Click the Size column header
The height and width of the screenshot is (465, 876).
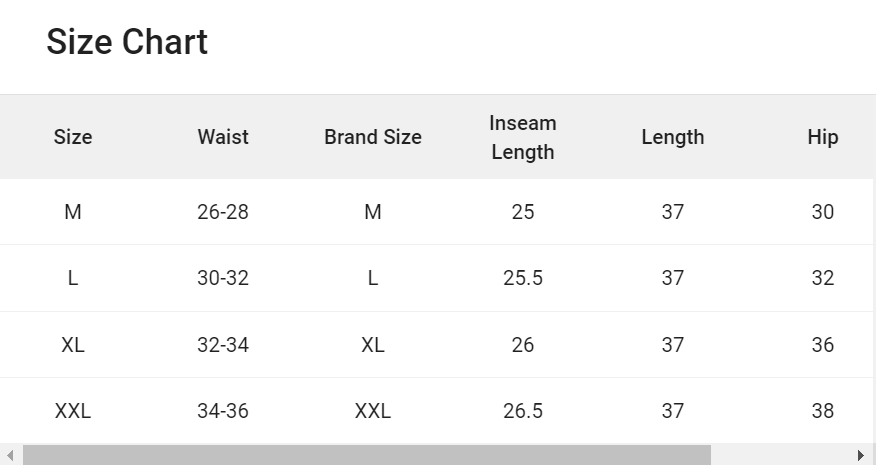tap(73, 137)
